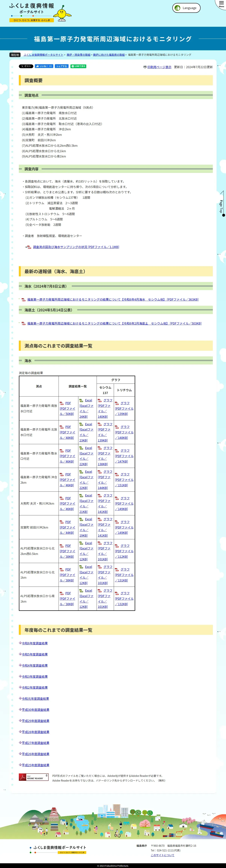Click PDF icon in 沖合2km results column
The height and width of the screenshot is (868, 226).
(x=62, y=474)
